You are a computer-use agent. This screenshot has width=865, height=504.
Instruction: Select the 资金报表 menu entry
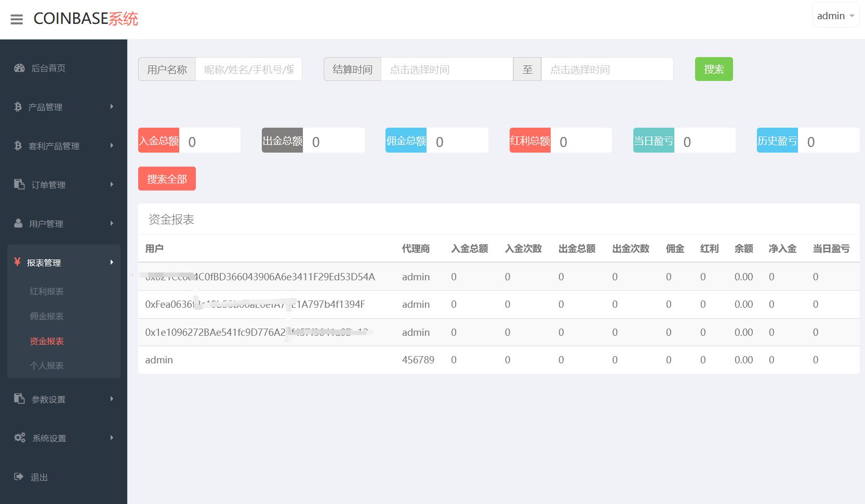[47, 341]
